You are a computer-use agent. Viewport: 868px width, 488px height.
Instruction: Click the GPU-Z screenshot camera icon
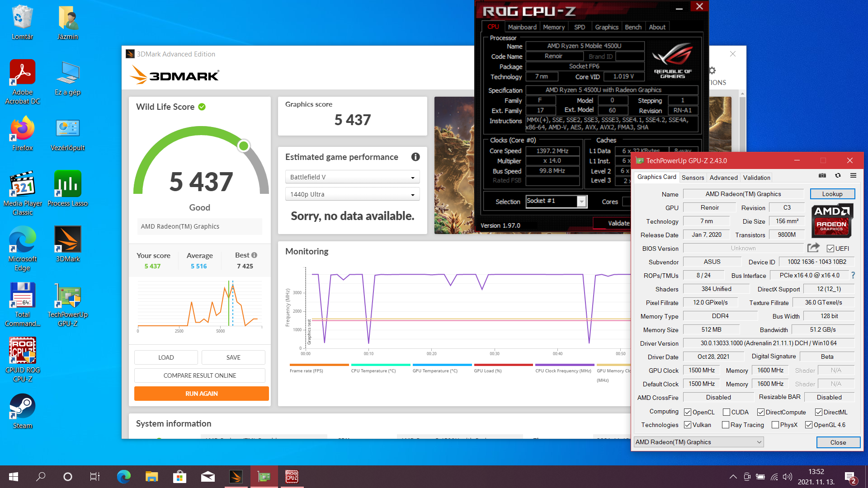822,175
